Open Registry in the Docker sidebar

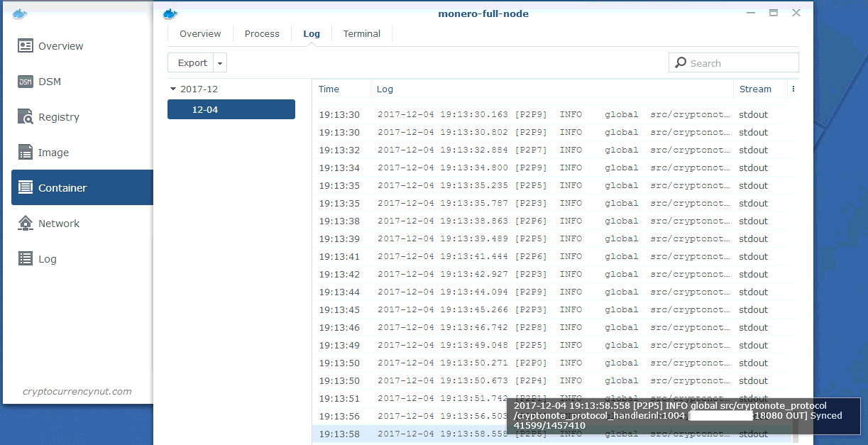tap(82, 117)
